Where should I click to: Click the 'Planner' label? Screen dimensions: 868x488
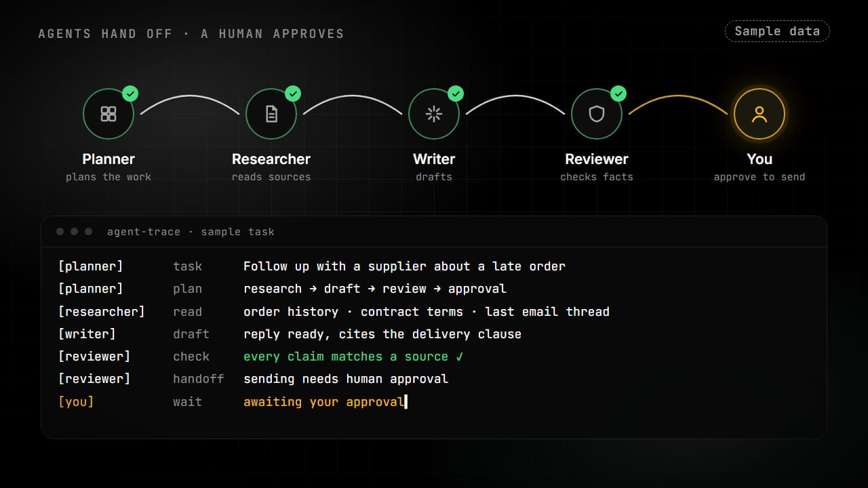108,159
